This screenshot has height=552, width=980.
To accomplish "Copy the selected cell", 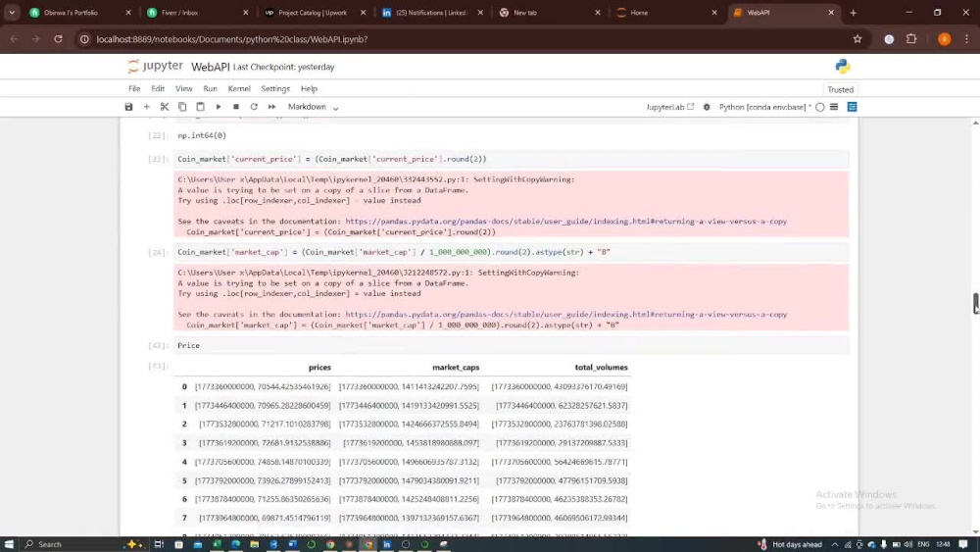I will tap(182, 107).
